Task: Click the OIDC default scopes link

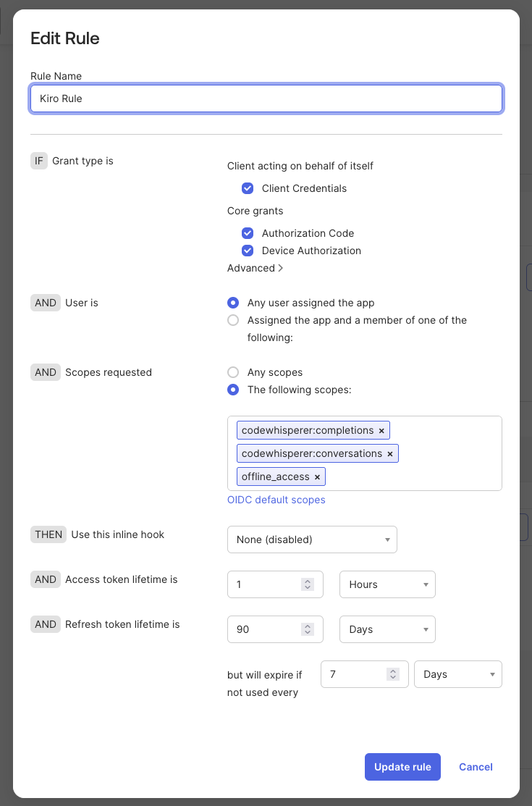Action: tap(276, 500)
